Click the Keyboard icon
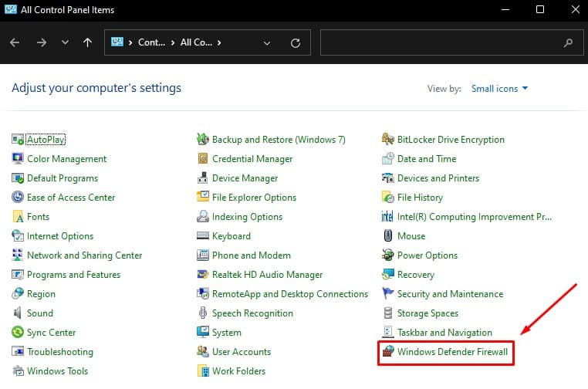This screenshot has width=588, height=389. [x=203, y=236]
